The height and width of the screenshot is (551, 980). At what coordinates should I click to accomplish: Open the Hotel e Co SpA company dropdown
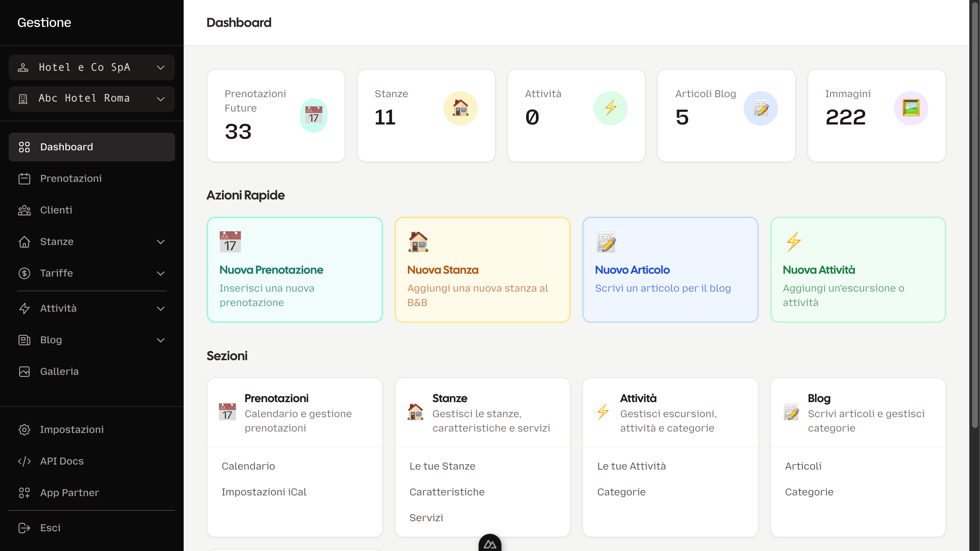coord(92,67)
